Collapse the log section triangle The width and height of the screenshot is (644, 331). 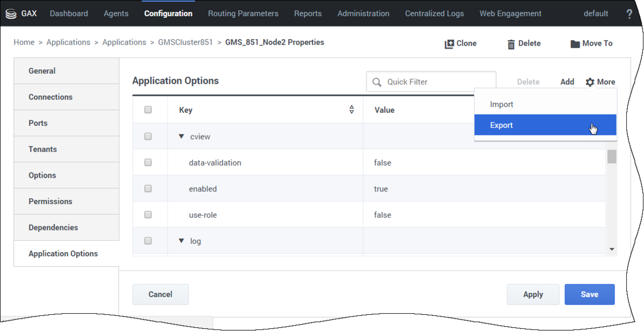(x=182, y=241)
